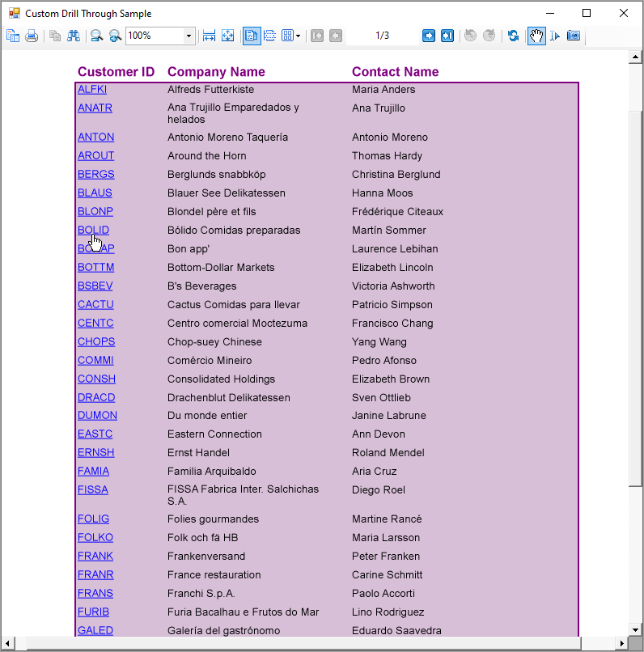
Task: Activate the text Selection tool icon
Action: [x=555, y=36]
